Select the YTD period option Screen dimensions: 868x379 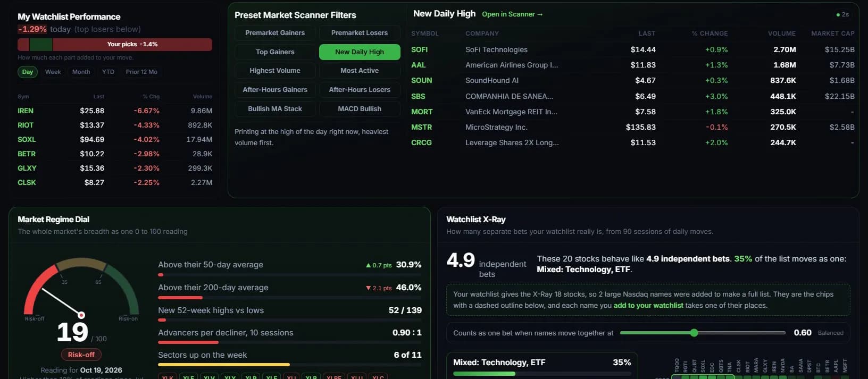(x=108, y=72)
